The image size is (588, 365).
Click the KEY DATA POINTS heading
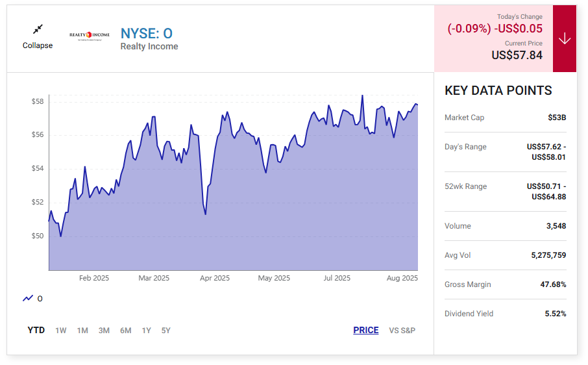click(x=498, y=90)
